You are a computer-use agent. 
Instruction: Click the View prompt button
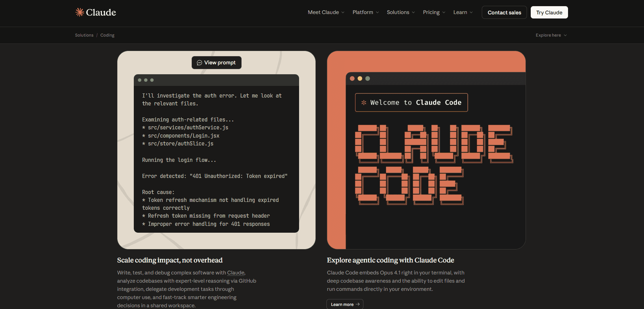[x=217, y=63]
